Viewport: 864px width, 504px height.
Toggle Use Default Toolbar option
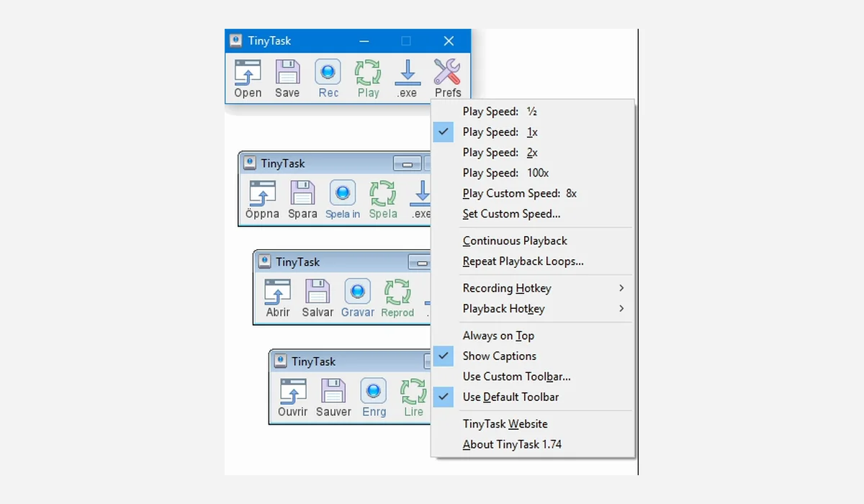(533, 397)
